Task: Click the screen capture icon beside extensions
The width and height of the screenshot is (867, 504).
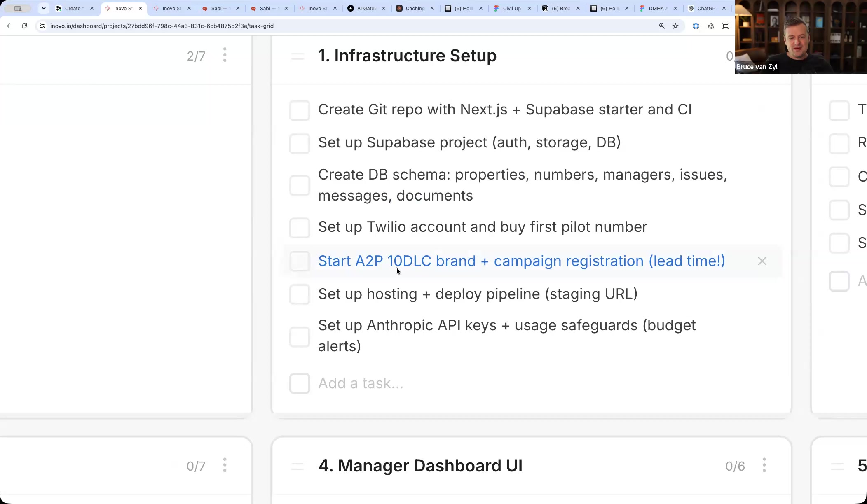Action: pos(726,26)
